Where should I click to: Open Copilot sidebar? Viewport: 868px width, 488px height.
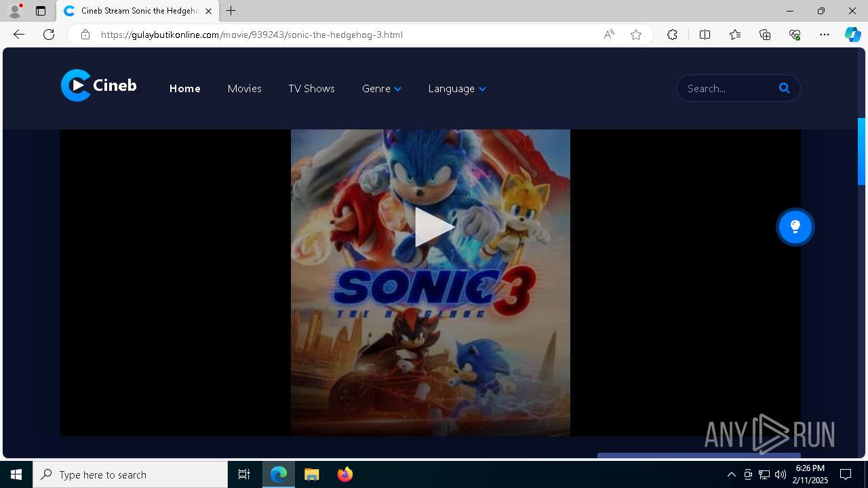(852, 35)
